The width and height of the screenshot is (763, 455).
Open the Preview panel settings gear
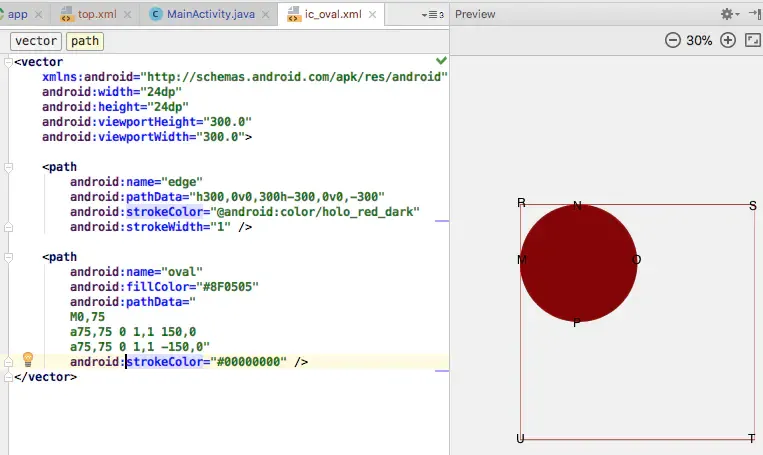[729, 14]
